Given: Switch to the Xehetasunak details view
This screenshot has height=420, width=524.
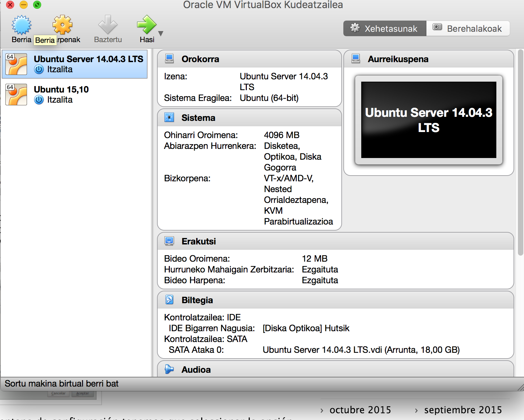Looking at the screenshot, I should [385, 29].
